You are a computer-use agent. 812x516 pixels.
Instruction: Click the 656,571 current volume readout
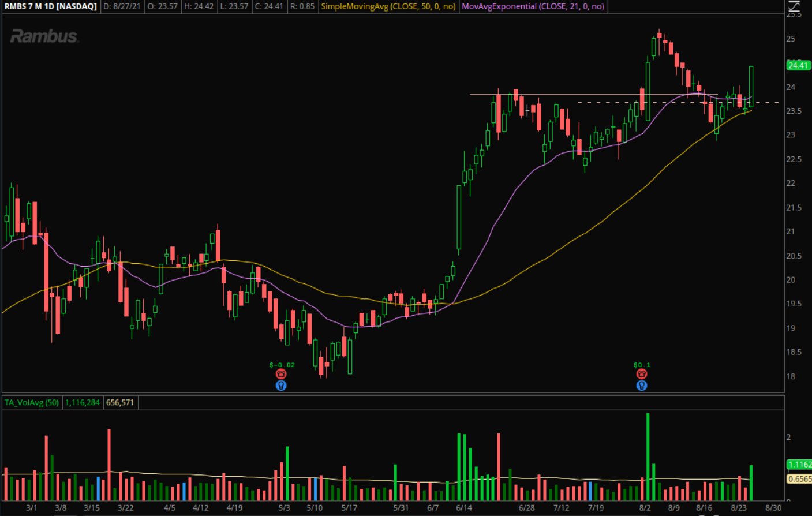click(x=119, y=403)
